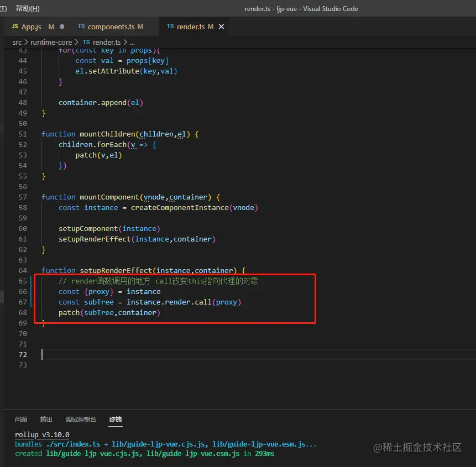
Task: Open the 输出 panel tab
Action: tap(46, 419)
